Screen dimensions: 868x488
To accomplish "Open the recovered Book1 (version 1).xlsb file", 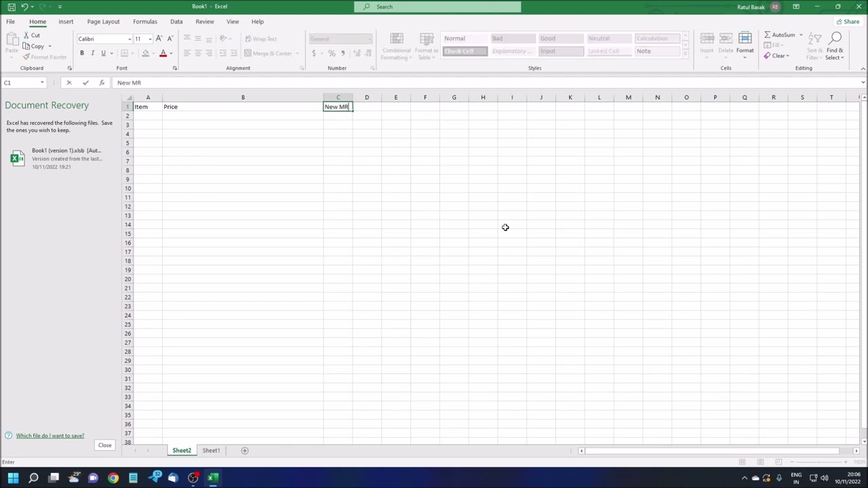I will (x=60, y=159).
